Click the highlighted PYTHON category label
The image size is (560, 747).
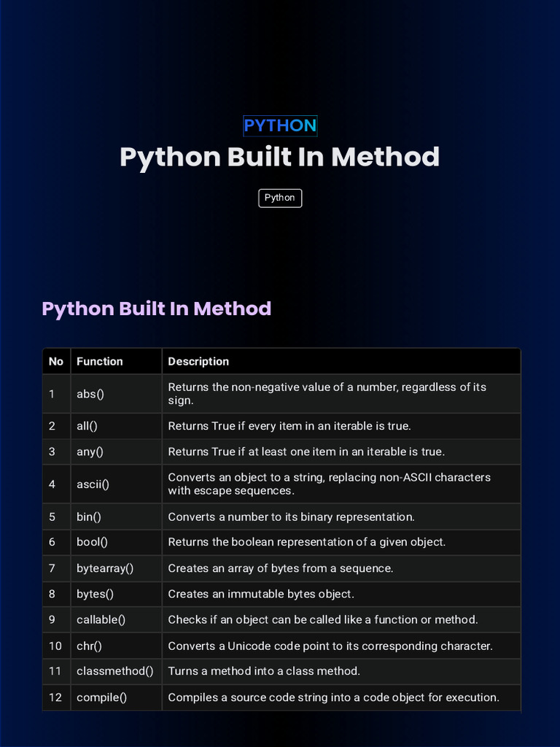pos(280,125)
